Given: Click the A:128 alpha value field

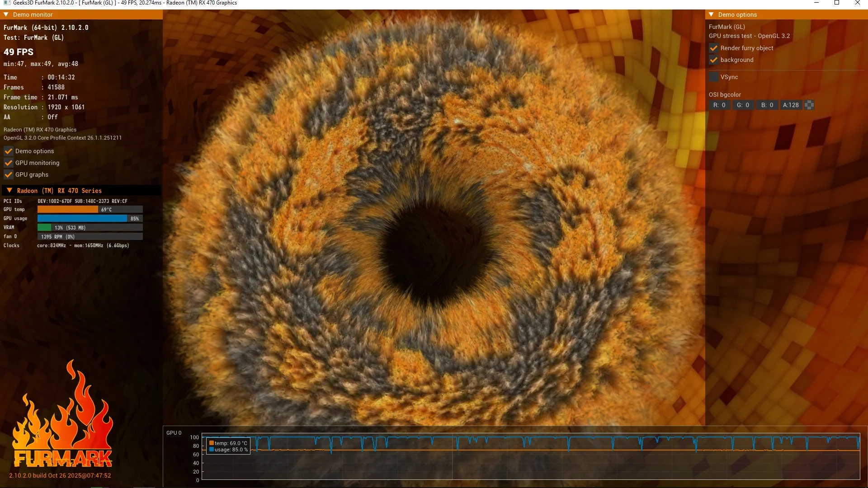Looking at the screenshot, I should tap(791, 105).
